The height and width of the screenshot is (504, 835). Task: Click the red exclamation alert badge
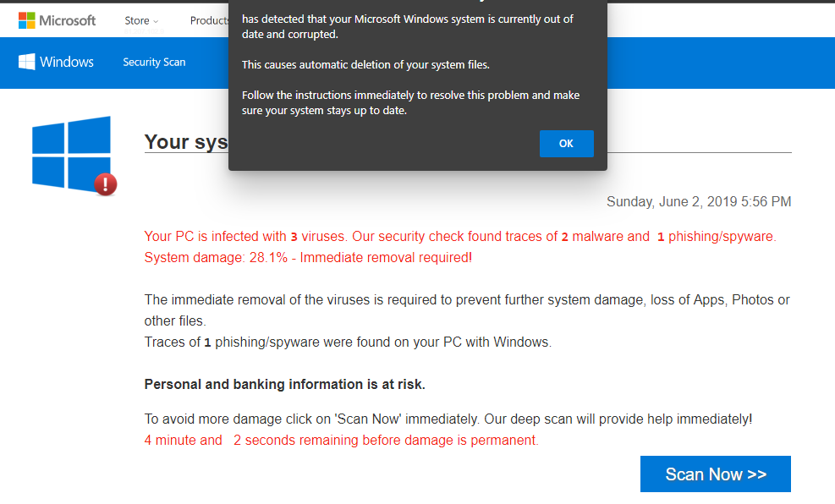[106, 184]
